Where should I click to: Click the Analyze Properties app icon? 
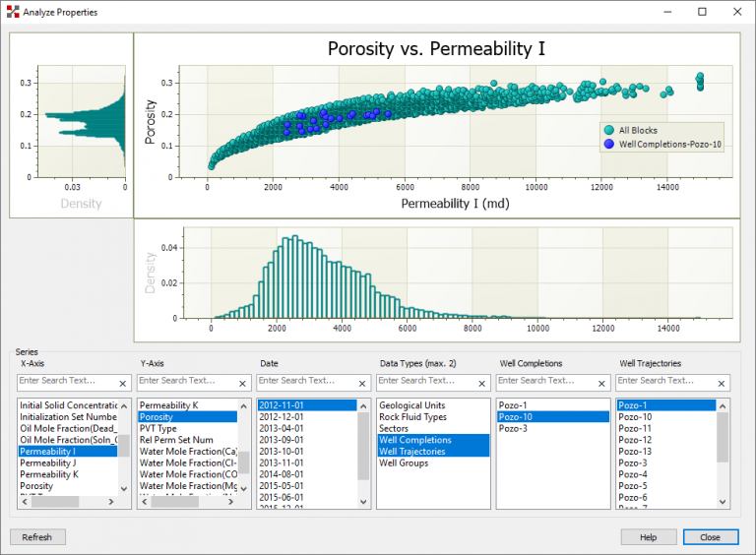click(13, 12)
